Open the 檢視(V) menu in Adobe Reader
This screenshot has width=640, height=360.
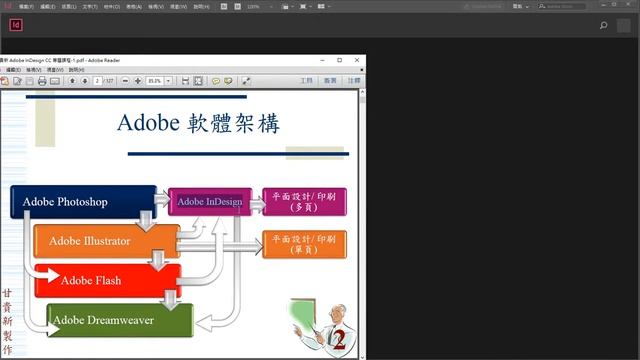(x=34, y=70)
